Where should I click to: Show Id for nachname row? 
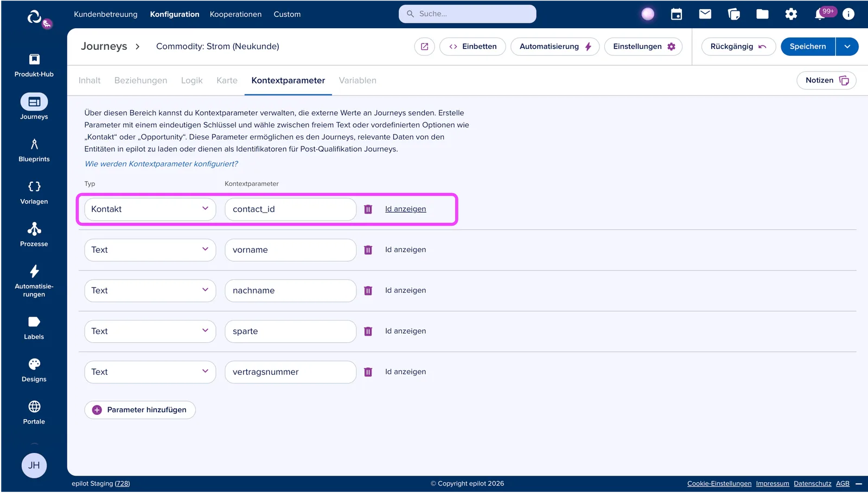(x=405, y=291)
